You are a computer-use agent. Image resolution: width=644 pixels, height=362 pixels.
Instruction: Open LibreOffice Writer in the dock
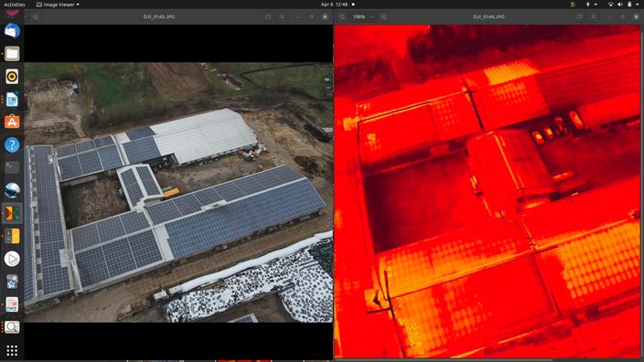pos(12,100)
